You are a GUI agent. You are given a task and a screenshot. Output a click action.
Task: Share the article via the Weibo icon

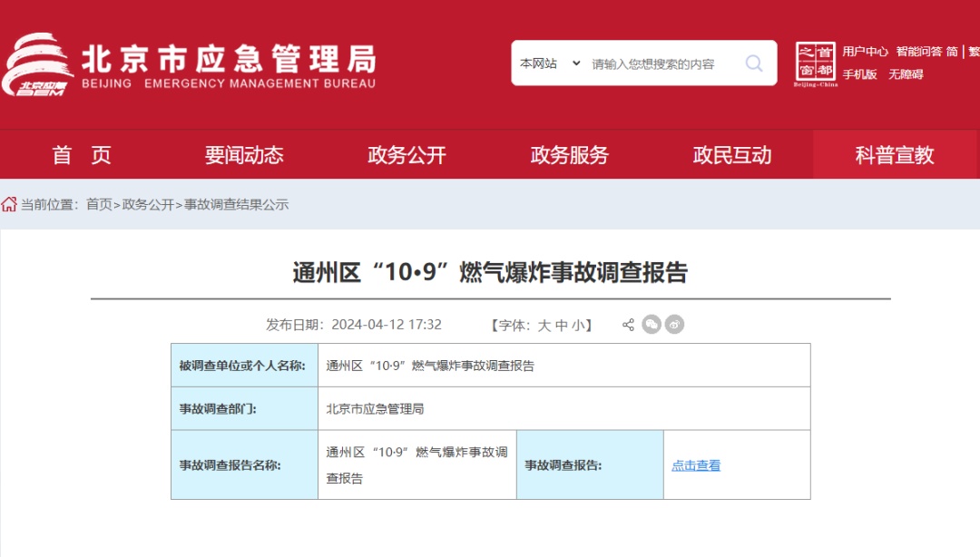[673, 324]
